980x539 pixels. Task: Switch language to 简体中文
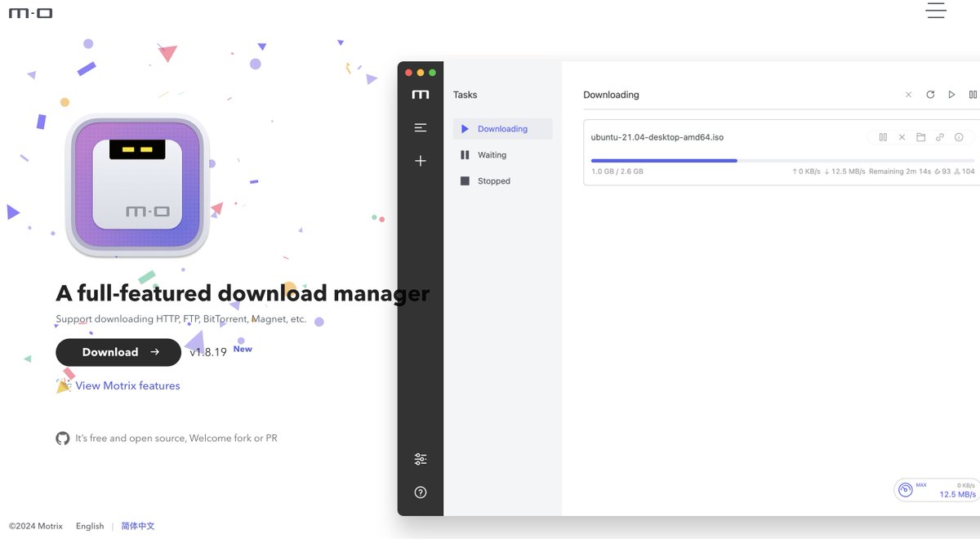tap(138, 526)
